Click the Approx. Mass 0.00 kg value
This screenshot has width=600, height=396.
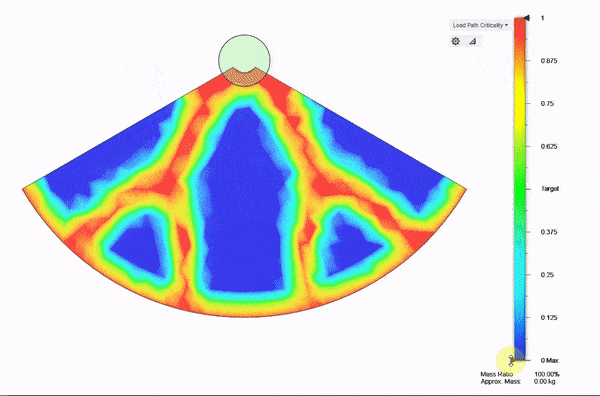point(545,381)
